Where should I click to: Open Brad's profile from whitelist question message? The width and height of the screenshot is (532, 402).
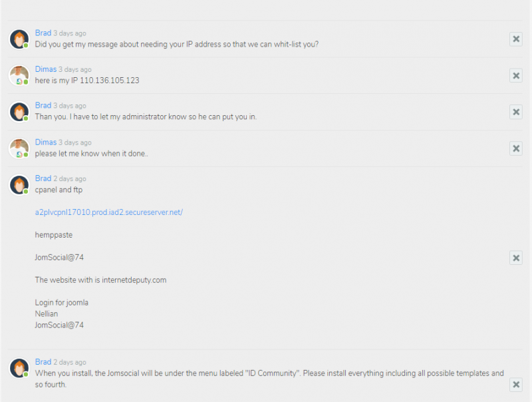[43, 33]
